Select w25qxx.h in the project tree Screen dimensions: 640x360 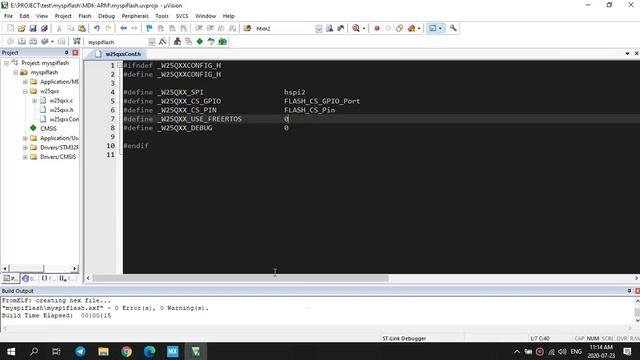tap(62, 110)
